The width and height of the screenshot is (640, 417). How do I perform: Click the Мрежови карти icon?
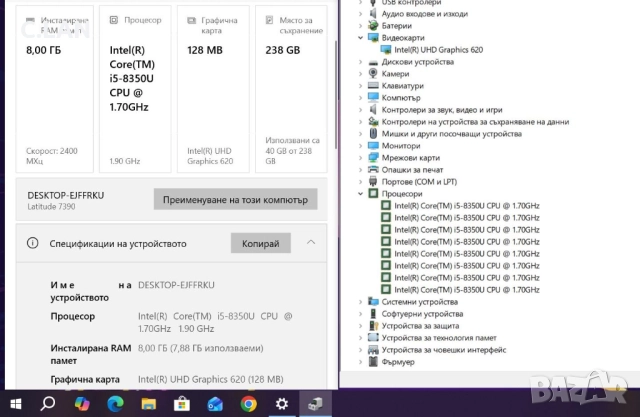click(373, 157)
